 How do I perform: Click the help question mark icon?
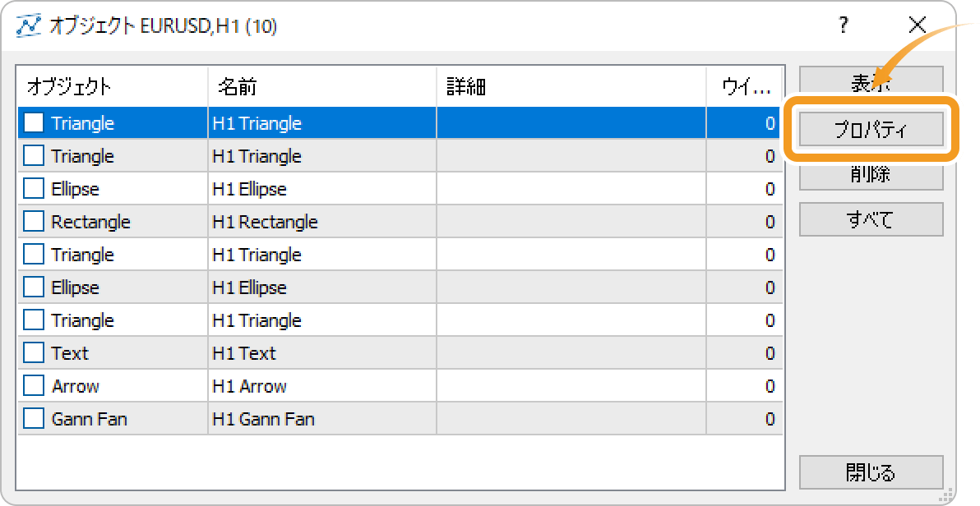(844, 25)
